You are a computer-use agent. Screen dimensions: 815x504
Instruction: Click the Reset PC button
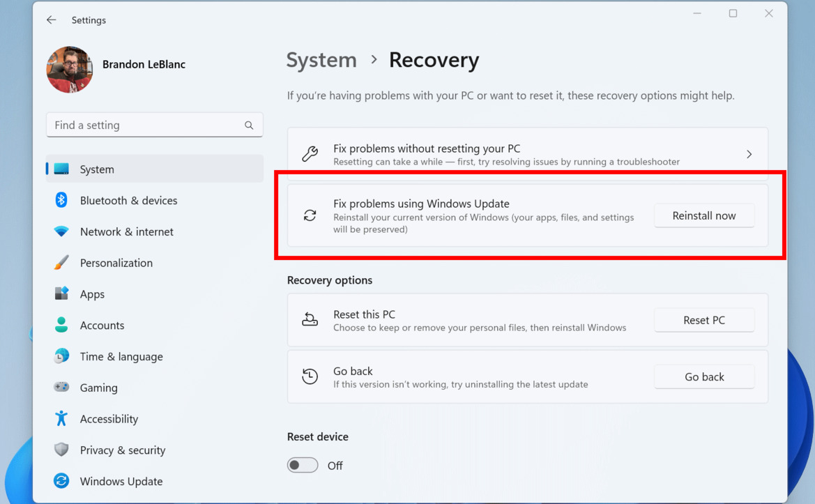(704, 320)
